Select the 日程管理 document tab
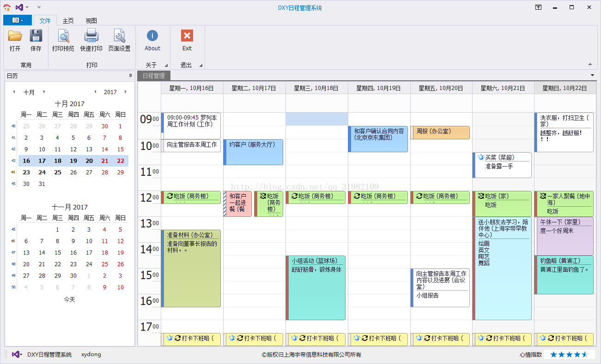Image resolution: width=601 pixels, height=364 pixels. (154, 76)
